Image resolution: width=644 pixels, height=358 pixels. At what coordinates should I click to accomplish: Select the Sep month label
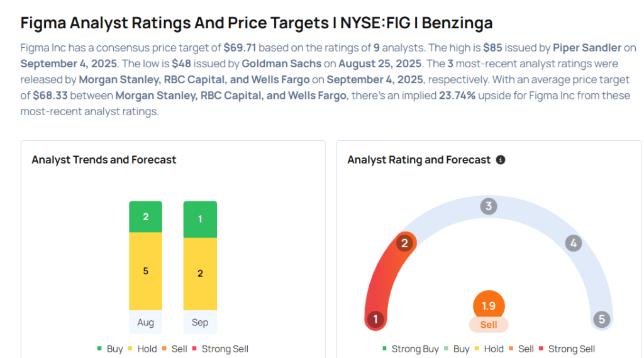click(200, 322)
